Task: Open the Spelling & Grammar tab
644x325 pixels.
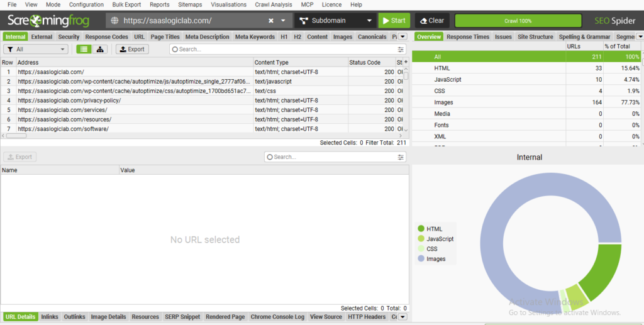Action: (x=584, y=36)
